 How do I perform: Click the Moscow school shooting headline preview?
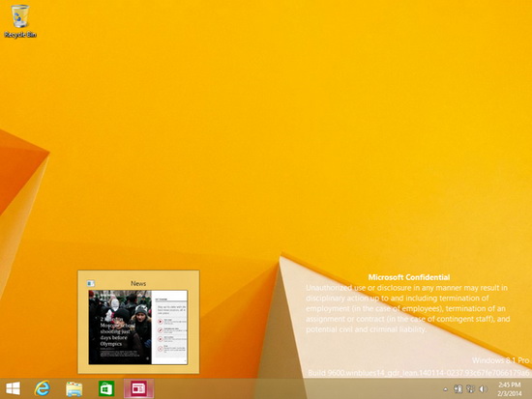coord(117,331)
